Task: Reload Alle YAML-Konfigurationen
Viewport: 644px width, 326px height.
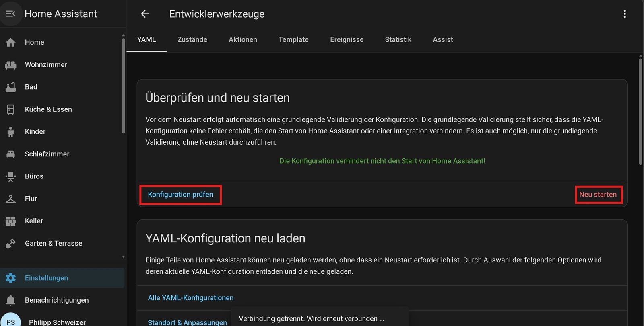Action: coord(190,298)
